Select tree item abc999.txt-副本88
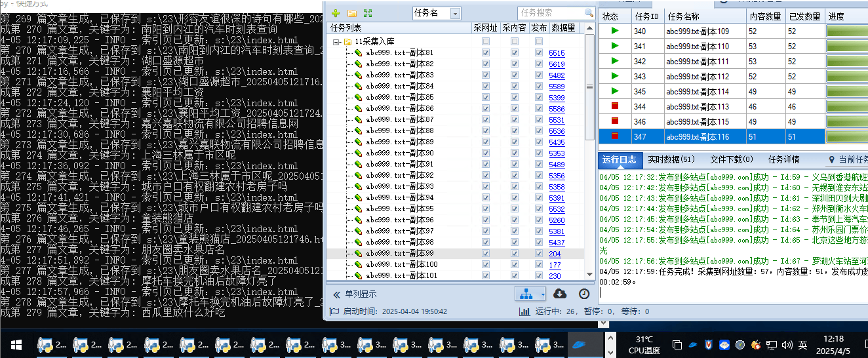This screenshot has width=868, height=358. point(399,131)
